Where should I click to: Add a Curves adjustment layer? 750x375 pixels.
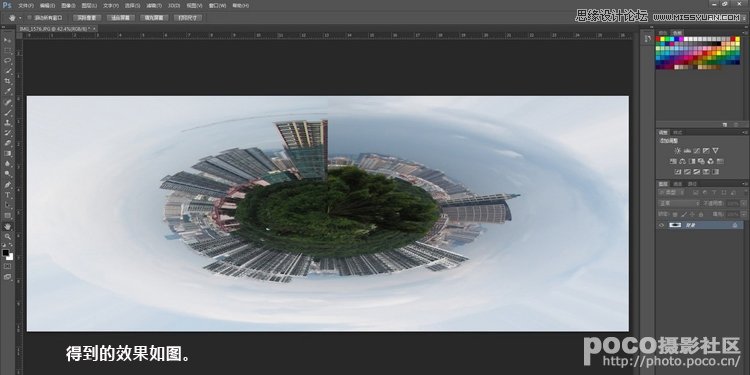point(696,151)
